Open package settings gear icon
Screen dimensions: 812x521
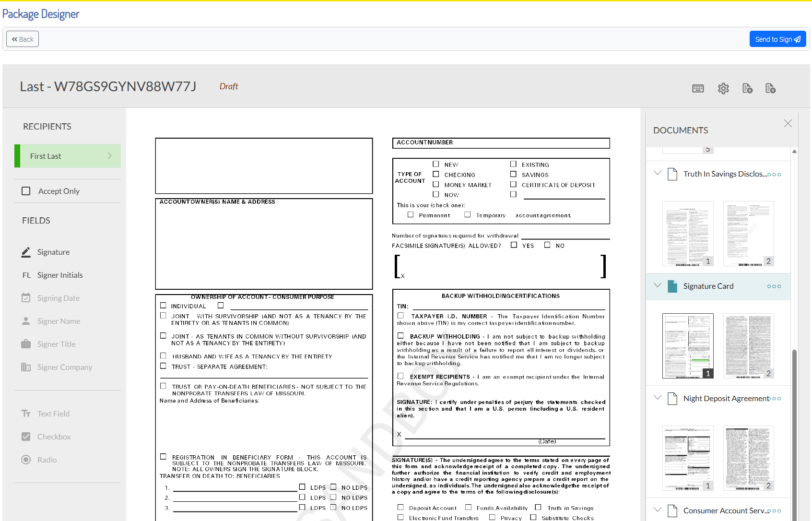tap(723, 88)
